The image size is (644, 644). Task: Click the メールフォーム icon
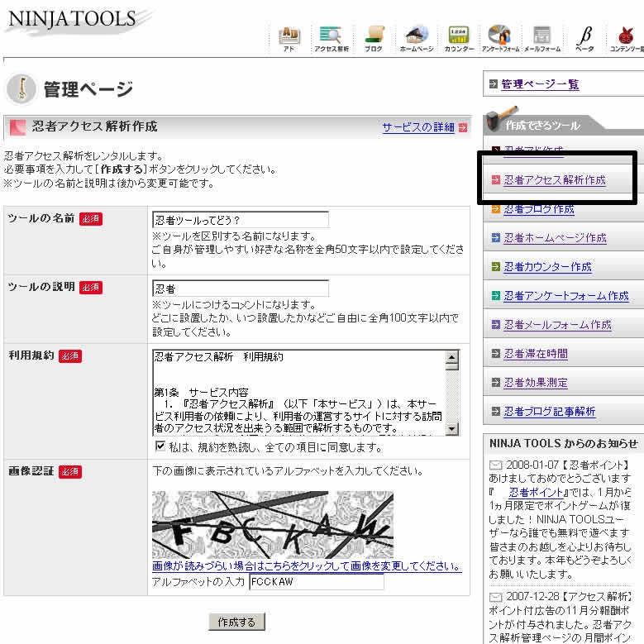[541, 37]
